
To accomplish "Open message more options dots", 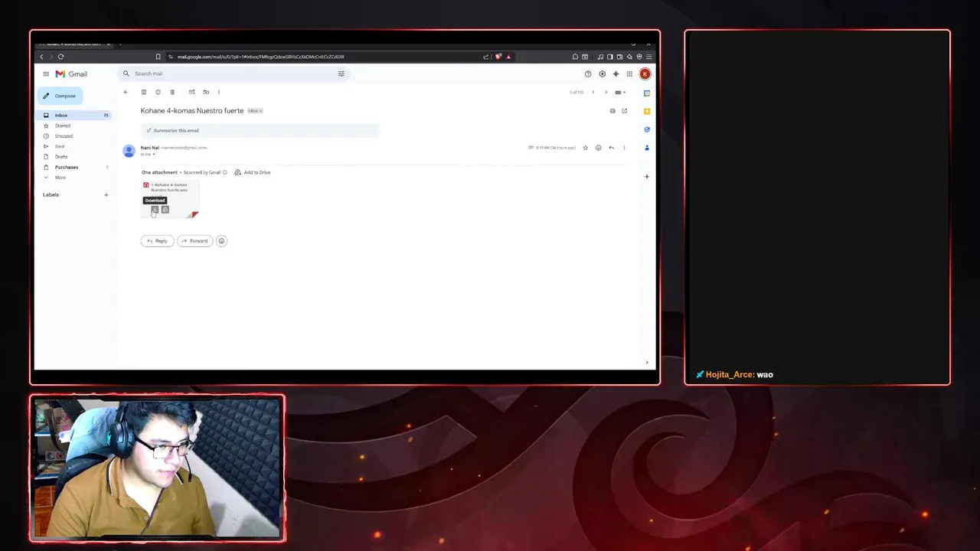I will point(624,148).
